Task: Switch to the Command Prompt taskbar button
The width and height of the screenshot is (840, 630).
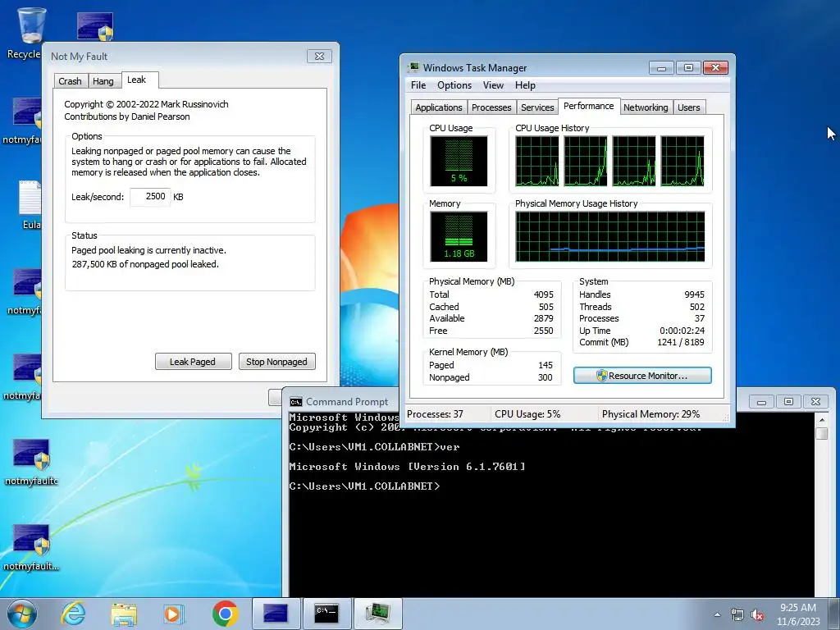Action: pyautogui.click(x=327, y=614)
